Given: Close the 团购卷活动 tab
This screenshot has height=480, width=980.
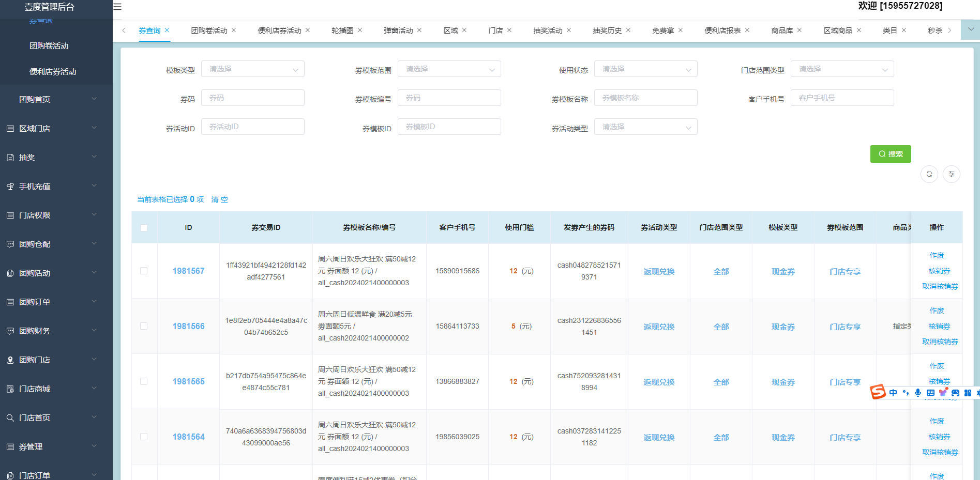Looking at the screenshot, I should pyautogui.click(x=234, y=30).
